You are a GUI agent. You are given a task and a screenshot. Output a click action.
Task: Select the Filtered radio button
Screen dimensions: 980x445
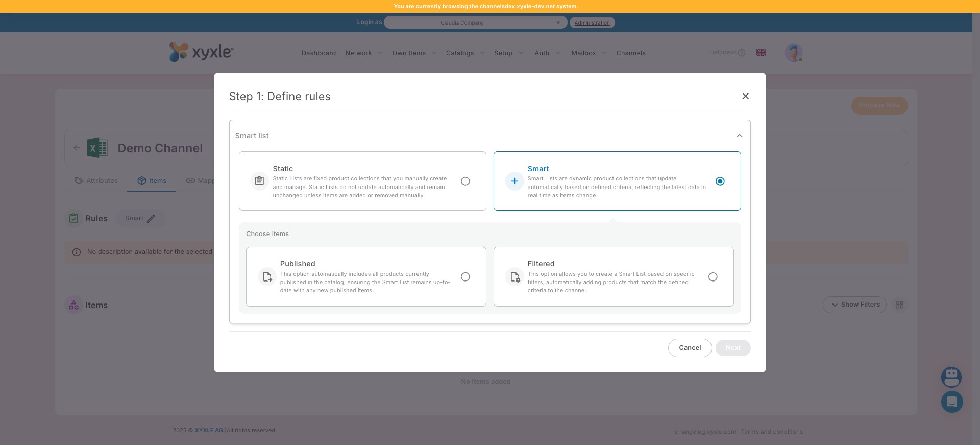713,277
